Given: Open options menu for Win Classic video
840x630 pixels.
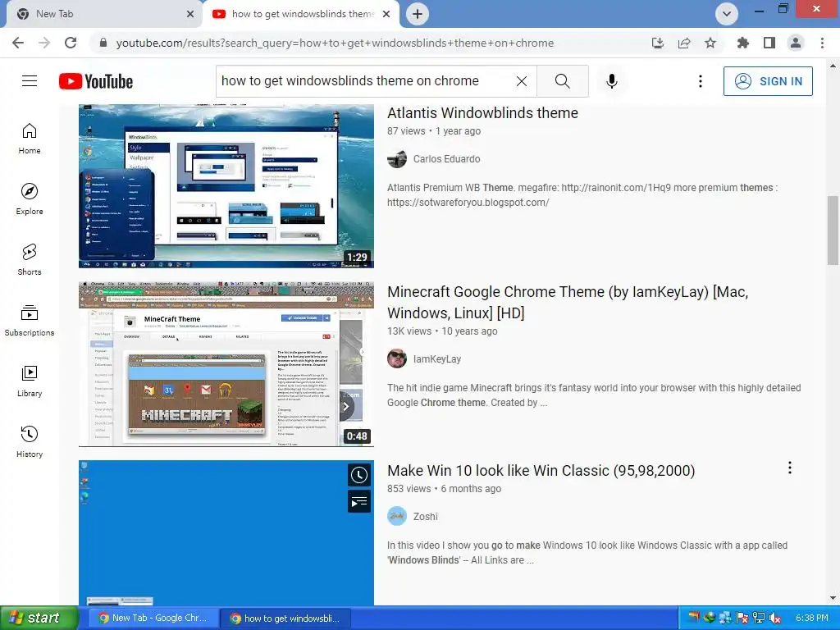Looking at the screenshot, I should [790, 468].
